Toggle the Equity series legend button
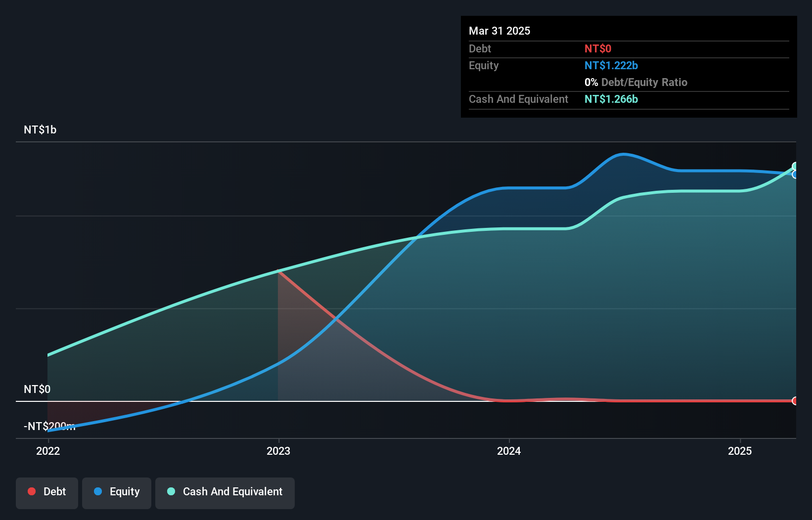812x520 pixels. click(117, 493)
